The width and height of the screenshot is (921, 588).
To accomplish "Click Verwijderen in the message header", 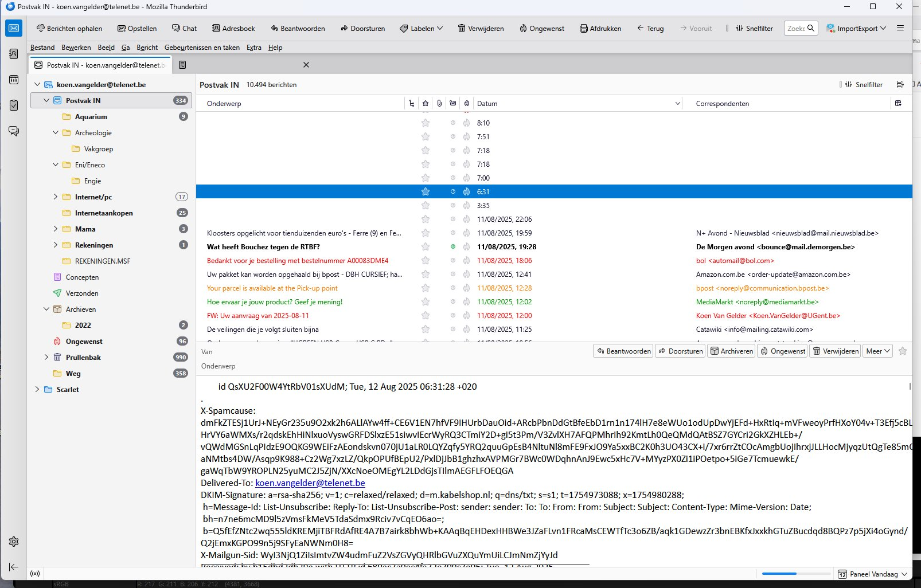I will click(x=835, y=351).
